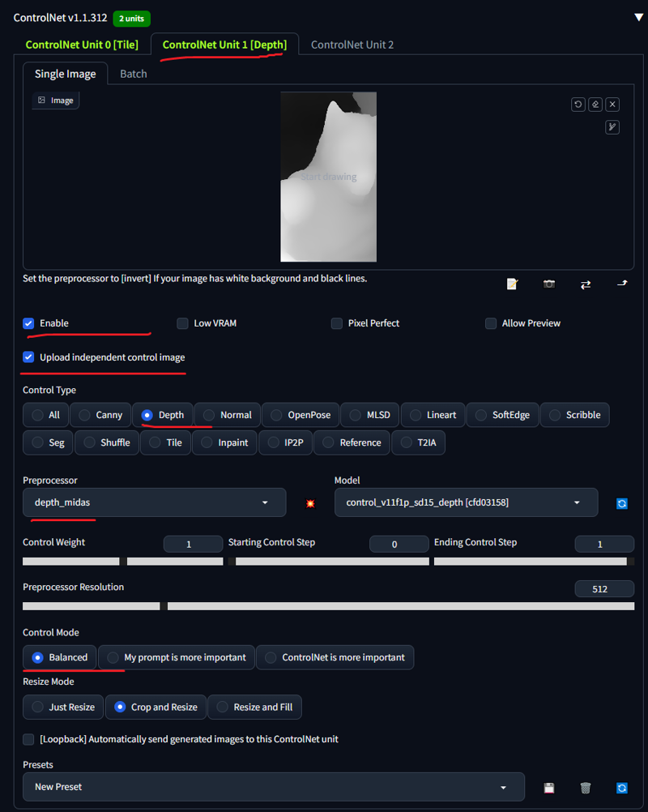The height and width of the screenshot is (812, 648).
Task: Open the Model control_v11f1p_sd15_depth dropdown
Action: (466, 502)
